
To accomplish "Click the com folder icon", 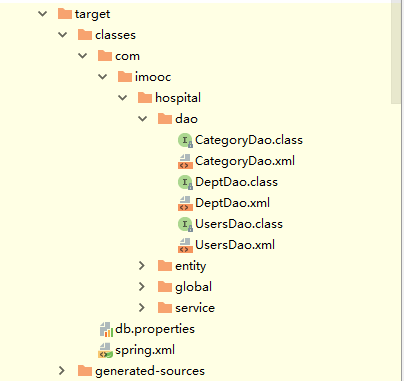I will 105,56.
